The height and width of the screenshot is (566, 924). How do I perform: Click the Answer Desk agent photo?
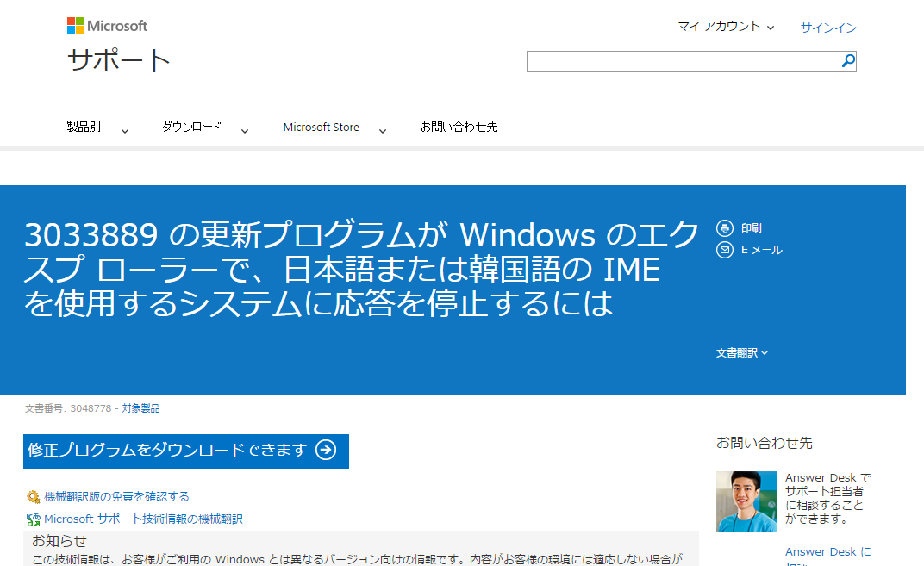(746, 501)
